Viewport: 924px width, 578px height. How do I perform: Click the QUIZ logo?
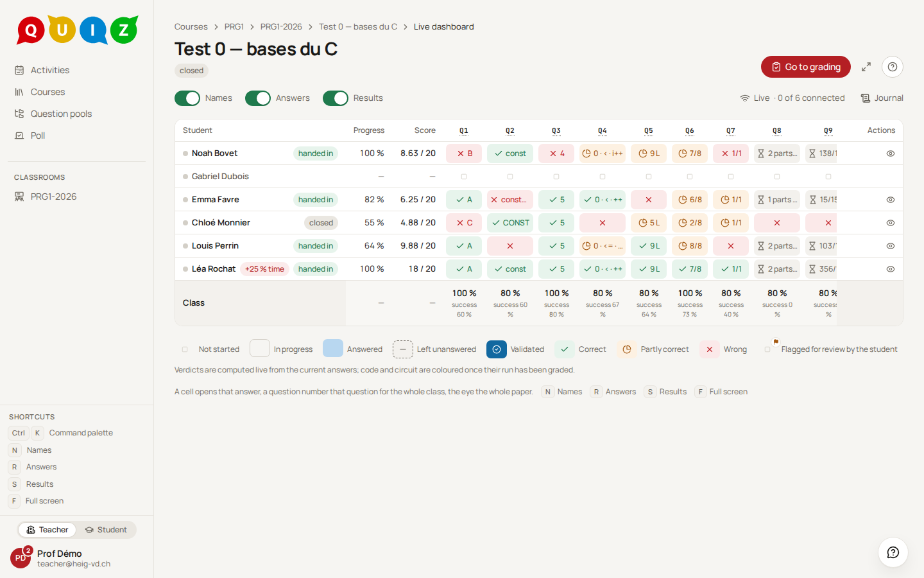(77, 30)
